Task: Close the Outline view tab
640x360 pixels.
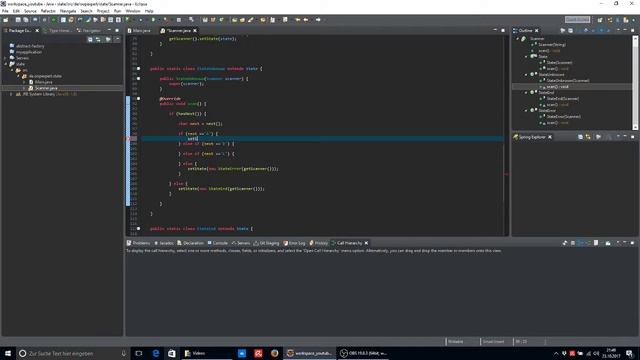Action: pos(537,31)
